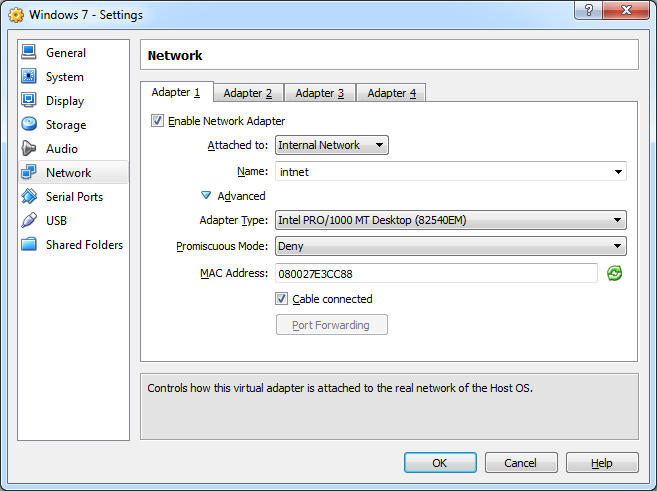
Task: Disable the Enable Network Adapter checkbox
Action: pyautogui.click(x=157, y=121)
